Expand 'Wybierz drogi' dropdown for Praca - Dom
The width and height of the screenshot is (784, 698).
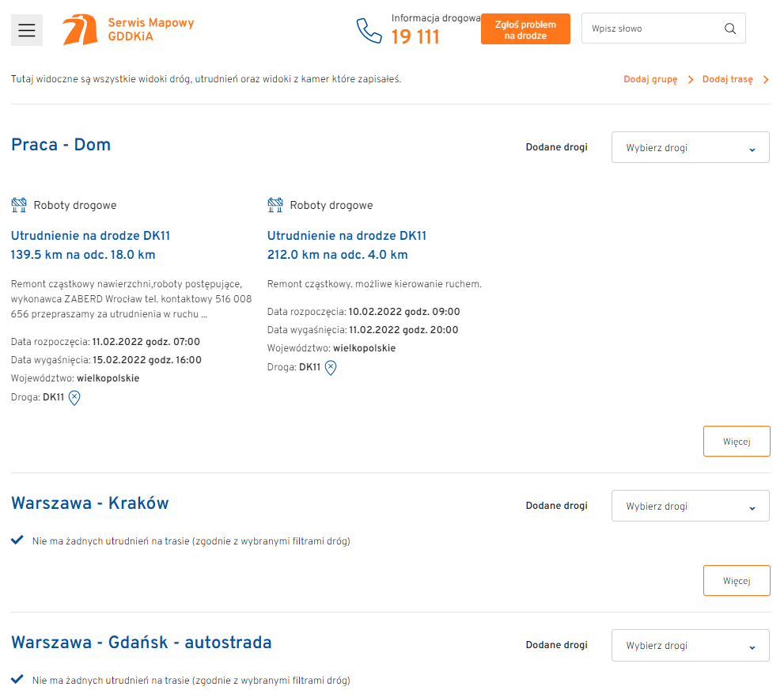pyautogui.click(x=690, y=148)
